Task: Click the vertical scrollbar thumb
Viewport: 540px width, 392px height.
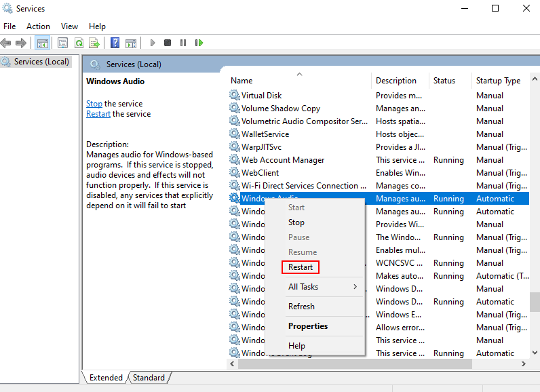Action: (535, 302)
